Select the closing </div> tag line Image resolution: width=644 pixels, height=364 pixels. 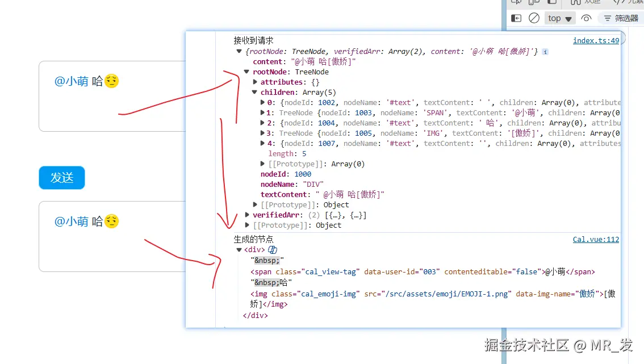[x=255, y=316]
